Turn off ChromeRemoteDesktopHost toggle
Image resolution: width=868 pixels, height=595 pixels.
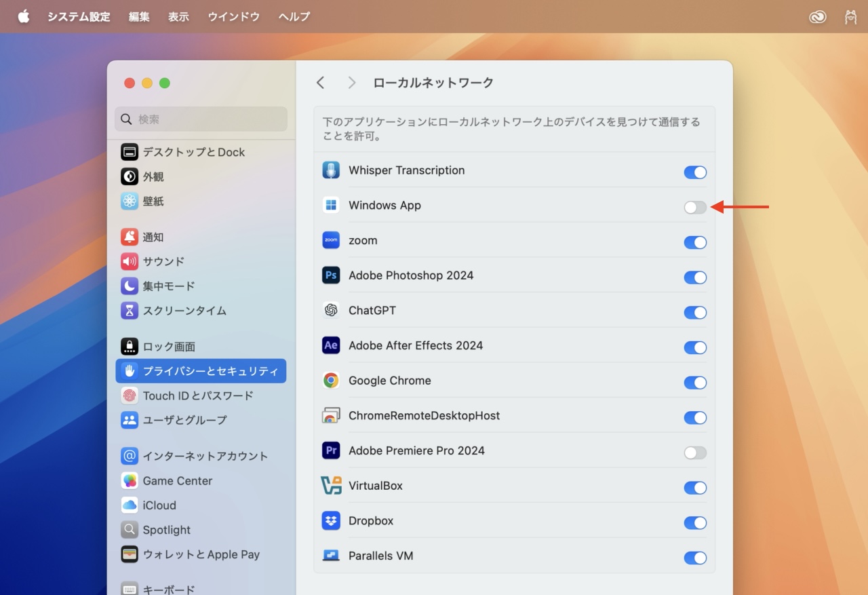(x=695, y=418)
